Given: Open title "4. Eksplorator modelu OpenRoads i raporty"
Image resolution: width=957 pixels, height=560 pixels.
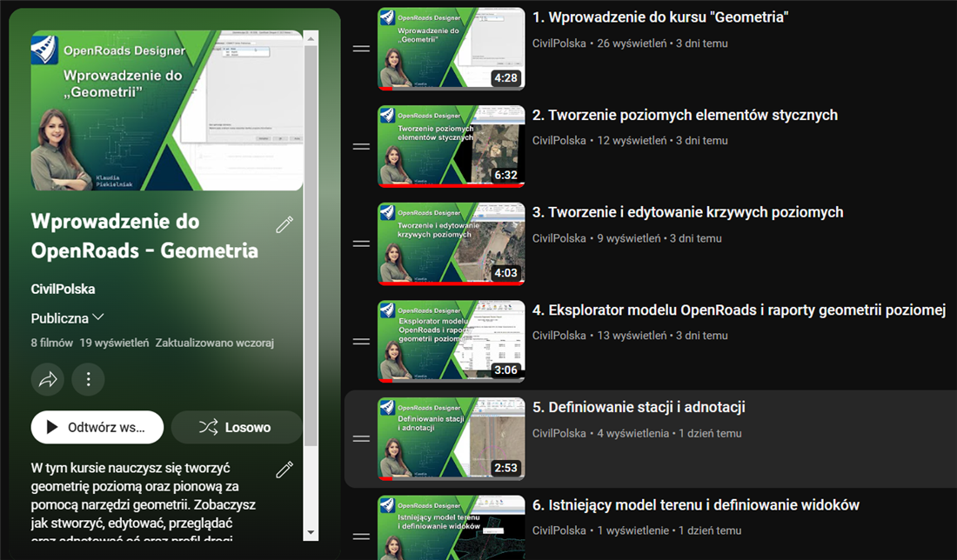Looking at the screenshot, I should point(739,310).
